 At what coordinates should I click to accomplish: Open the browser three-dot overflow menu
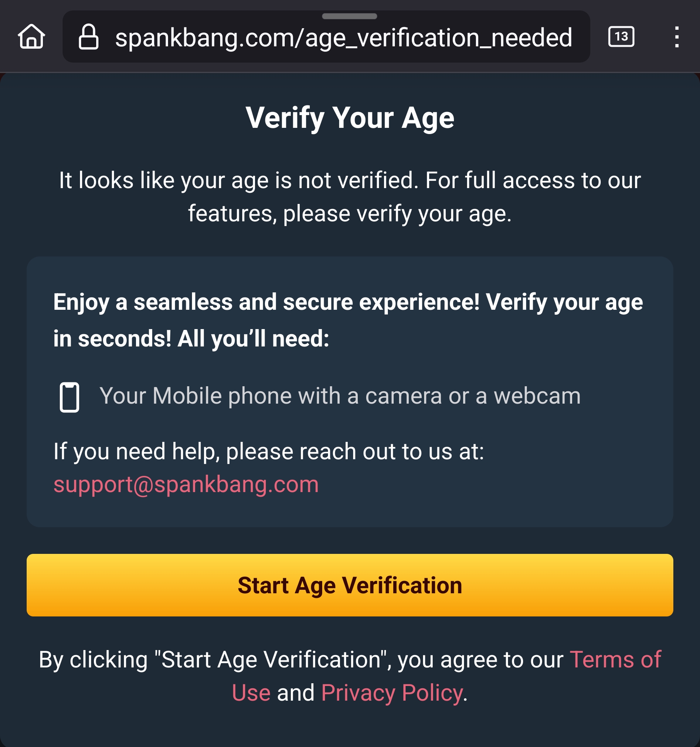tap(676, 37)
